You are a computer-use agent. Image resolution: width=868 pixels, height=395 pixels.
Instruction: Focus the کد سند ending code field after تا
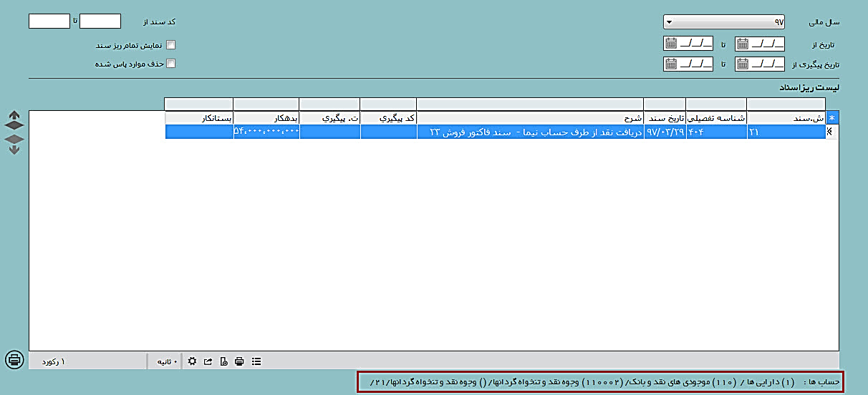(x=49, y=21)
